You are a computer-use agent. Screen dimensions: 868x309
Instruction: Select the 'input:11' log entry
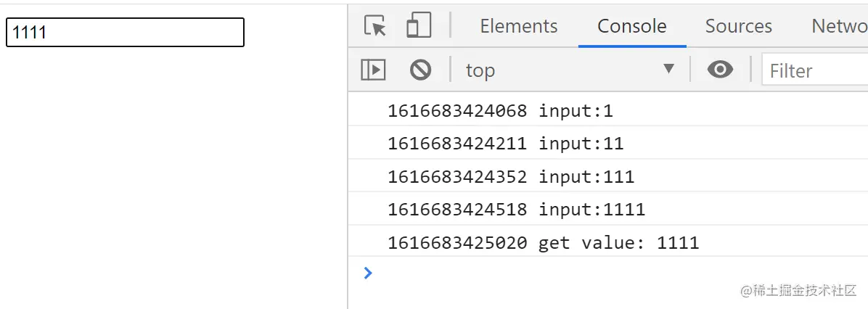click(581, 144)
